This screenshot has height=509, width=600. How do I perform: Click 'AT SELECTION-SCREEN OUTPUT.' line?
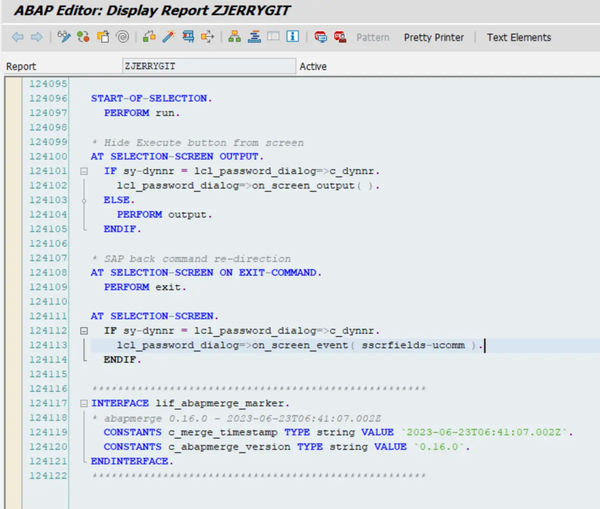(177, 157)
